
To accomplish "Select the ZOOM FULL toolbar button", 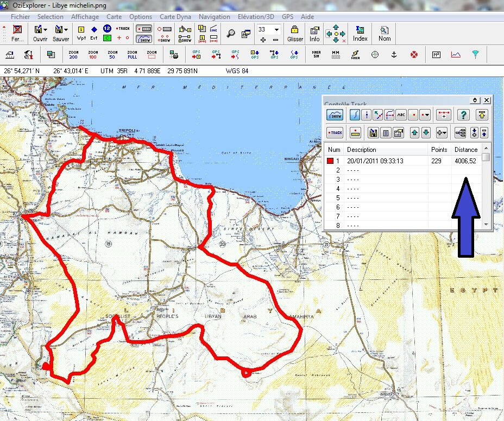I will point(132,54).
